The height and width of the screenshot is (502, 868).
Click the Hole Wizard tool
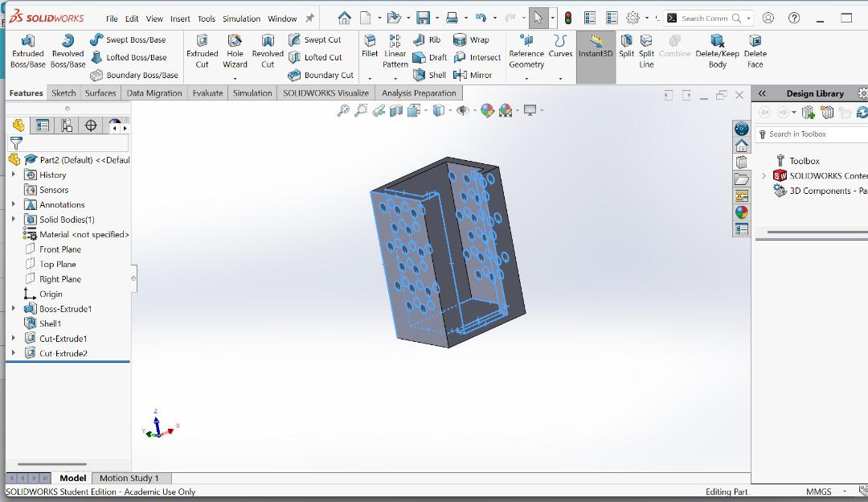[x=235, y=51]
